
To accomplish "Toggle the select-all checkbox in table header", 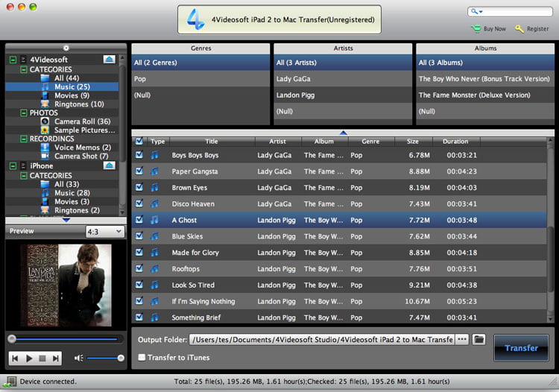I will pos(139,141).
